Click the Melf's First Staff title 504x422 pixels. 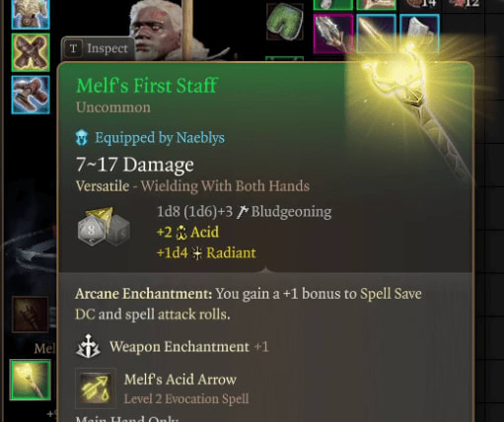pos(147,86)
